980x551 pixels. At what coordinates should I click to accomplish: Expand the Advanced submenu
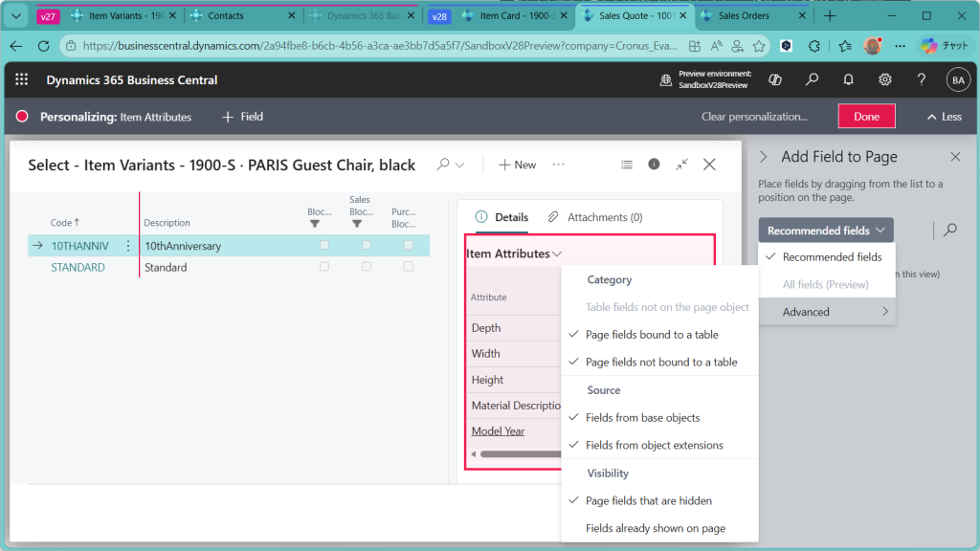click(827, 312)
